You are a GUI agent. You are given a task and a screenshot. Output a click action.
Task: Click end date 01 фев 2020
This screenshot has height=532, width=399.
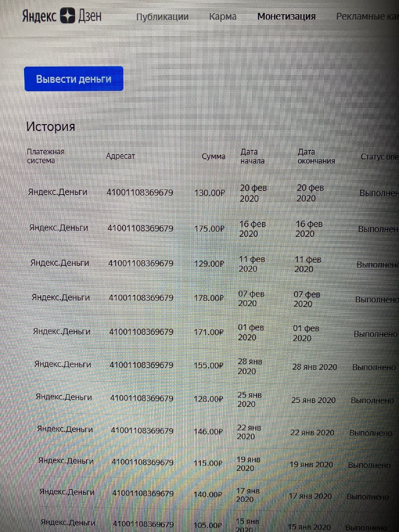point(305,333)
